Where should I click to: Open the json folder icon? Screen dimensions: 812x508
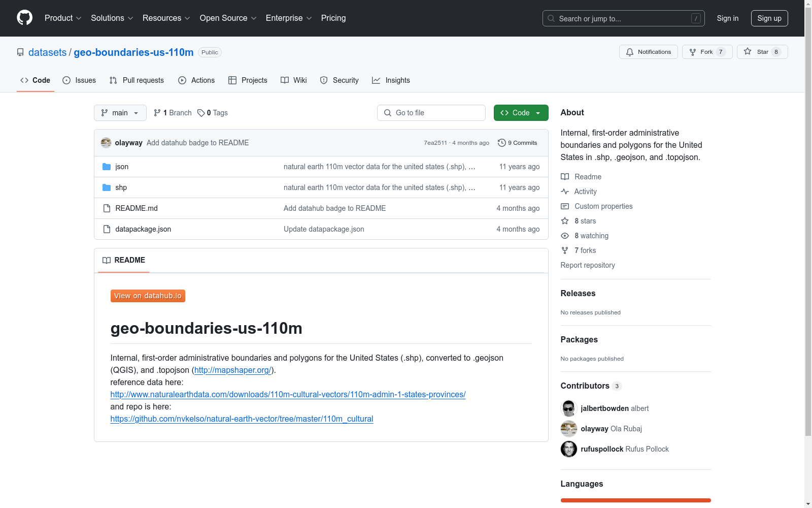coord(107,167)
